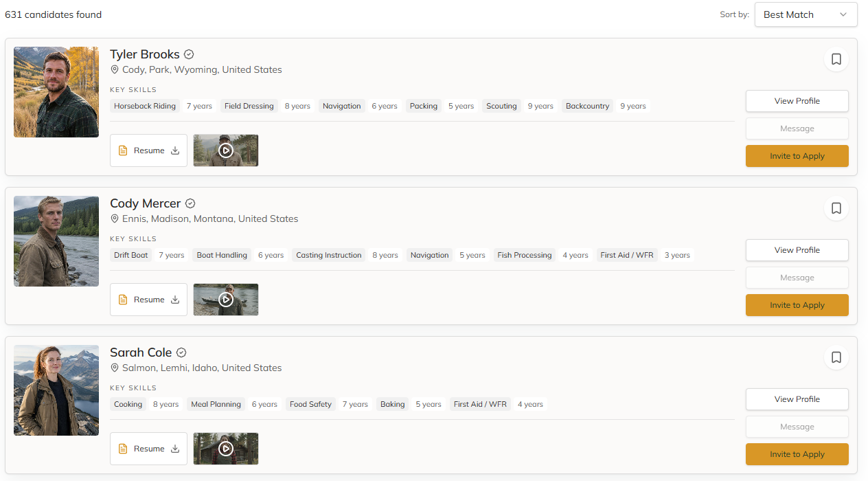Image resolution: width=868 pixels, height=481 pixels.
Task: Click the Tyler Brooks name heading
Action: click(x=145, y=54)
